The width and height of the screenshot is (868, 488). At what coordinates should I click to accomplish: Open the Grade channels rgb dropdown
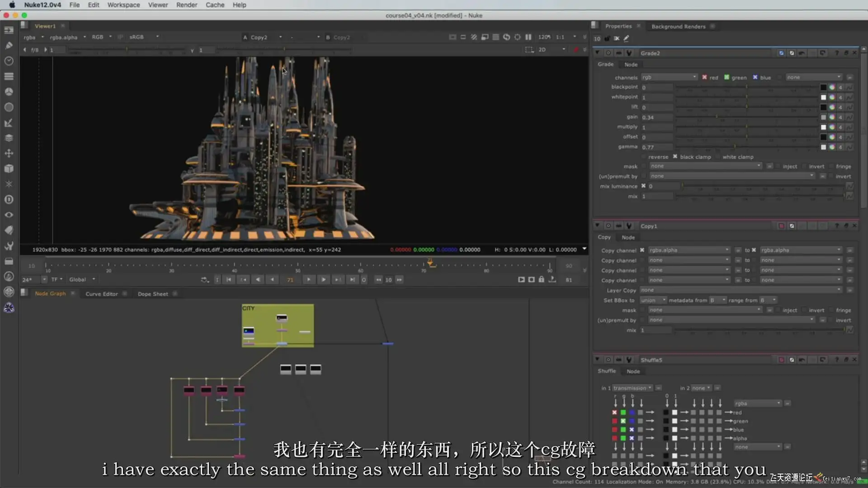(x=669, y=77)
